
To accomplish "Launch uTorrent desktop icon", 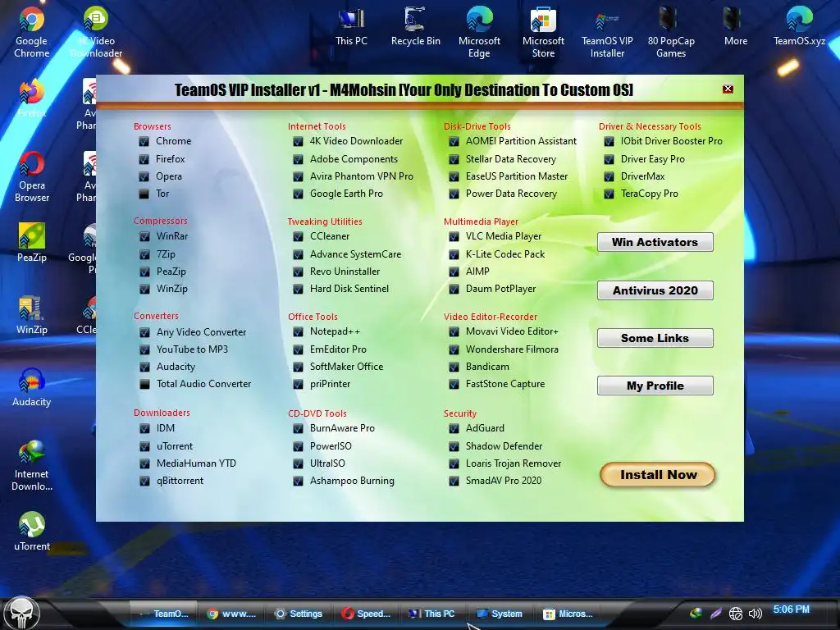I will tap(32, 532).
